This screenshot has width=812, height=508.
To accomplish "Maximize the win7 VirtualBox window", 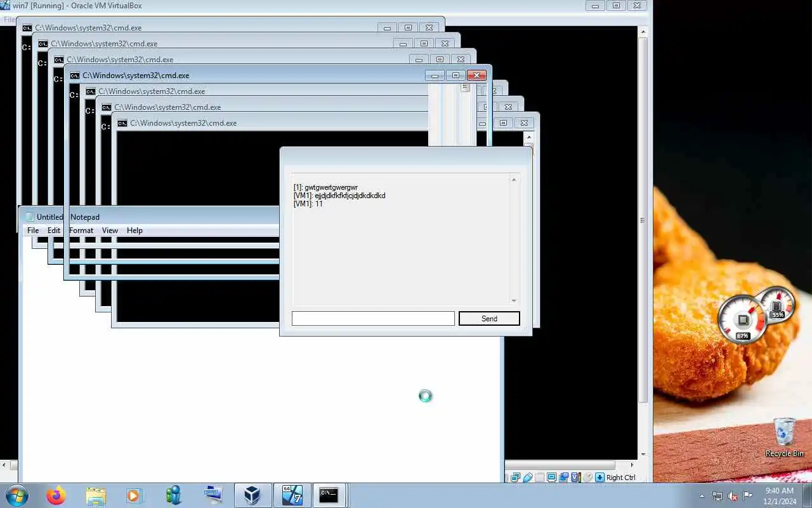I will 616,6.
